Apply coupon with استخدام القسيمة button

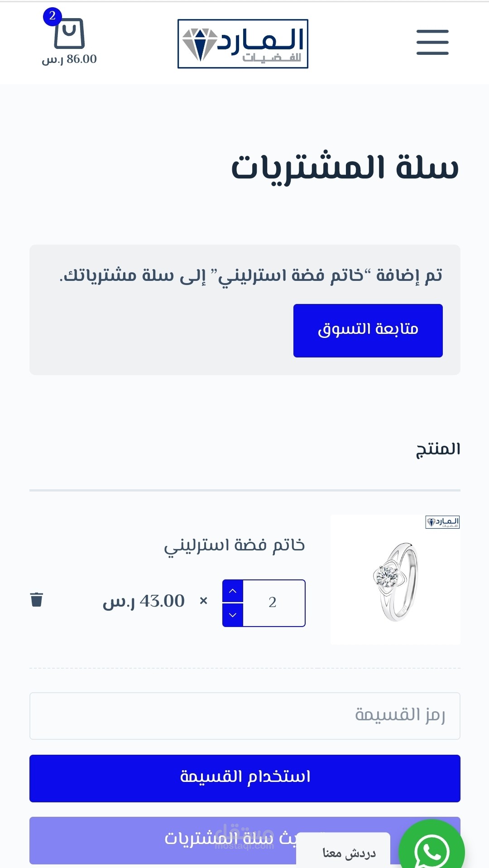click(244, 778)
